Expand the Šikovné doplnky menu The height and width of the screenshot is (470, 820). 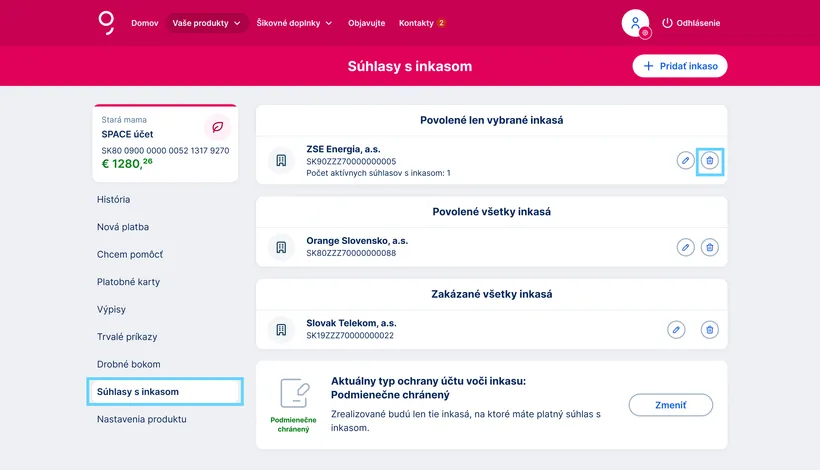[x=294, y=23]
